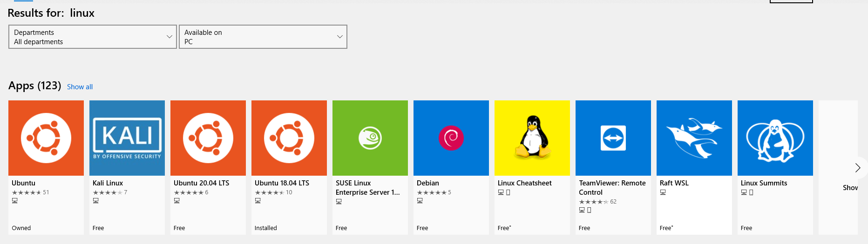
Task: Open SUSE Linux Enterprise Server icon
Action: click(x=370, y=138)
